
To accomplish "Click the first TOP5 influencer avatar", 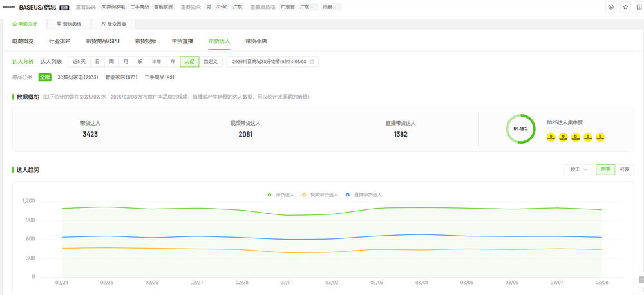I will (551, 138).
